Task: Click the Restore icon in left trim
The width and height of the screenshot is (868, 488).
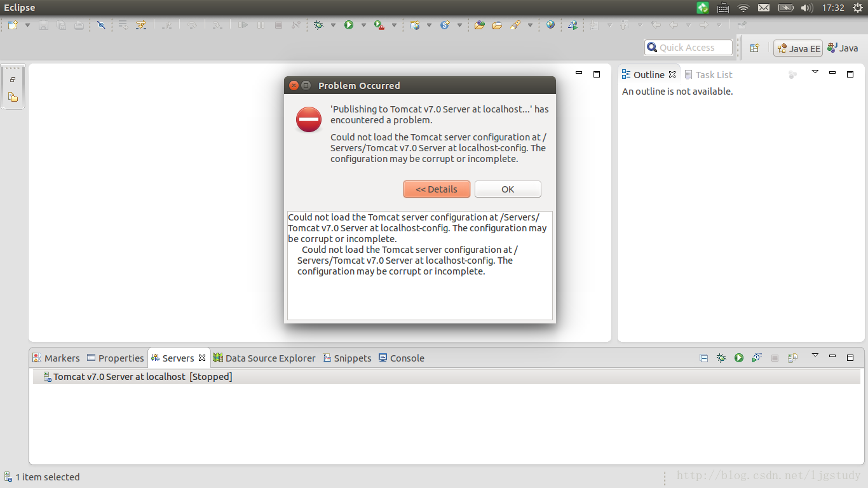Action: click(13, 80)
